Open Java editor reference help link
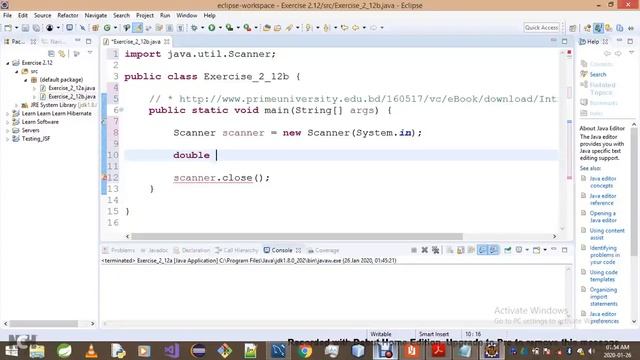The width and height of the screenshot is (640, 360). (x=602, y=200)
